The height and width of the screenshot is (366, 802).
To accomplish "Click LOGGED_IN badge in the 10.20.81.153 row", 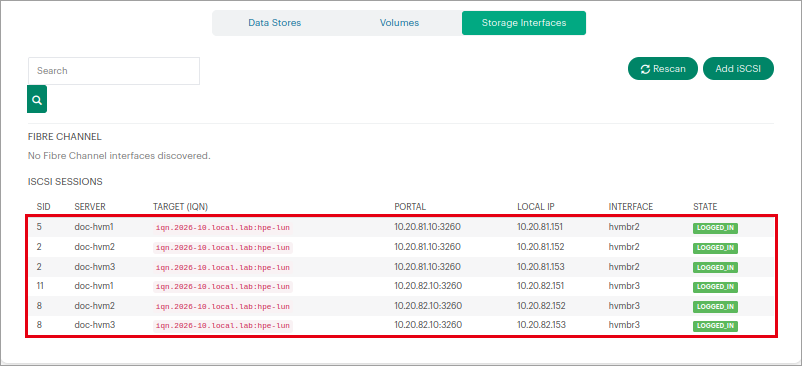I will [x=716, y=267].
